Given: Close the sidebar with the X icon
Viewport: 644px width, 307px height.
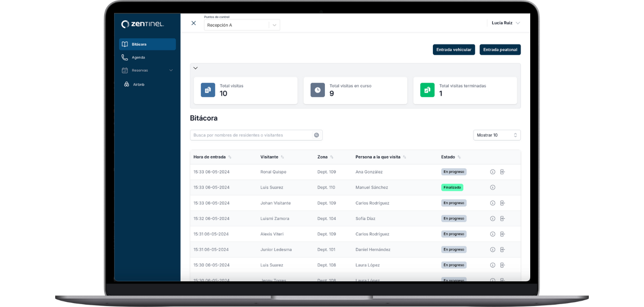Looking at the screenshot, I should tap(194, 23).
